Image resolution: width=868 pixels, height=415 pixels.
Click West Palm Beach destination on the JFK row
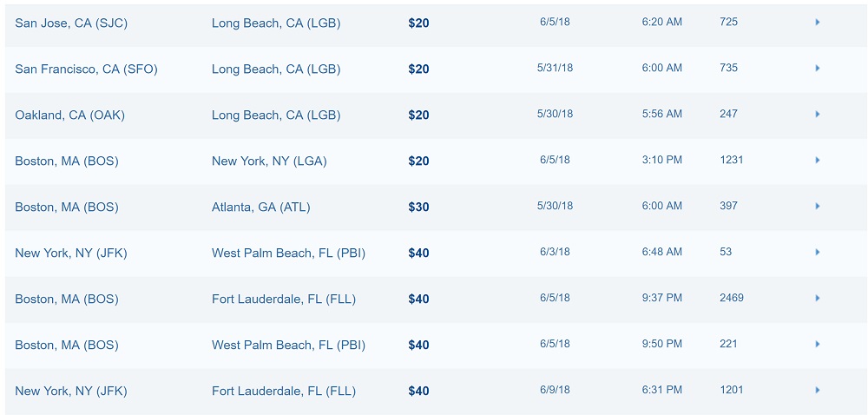tap(288, 254)
